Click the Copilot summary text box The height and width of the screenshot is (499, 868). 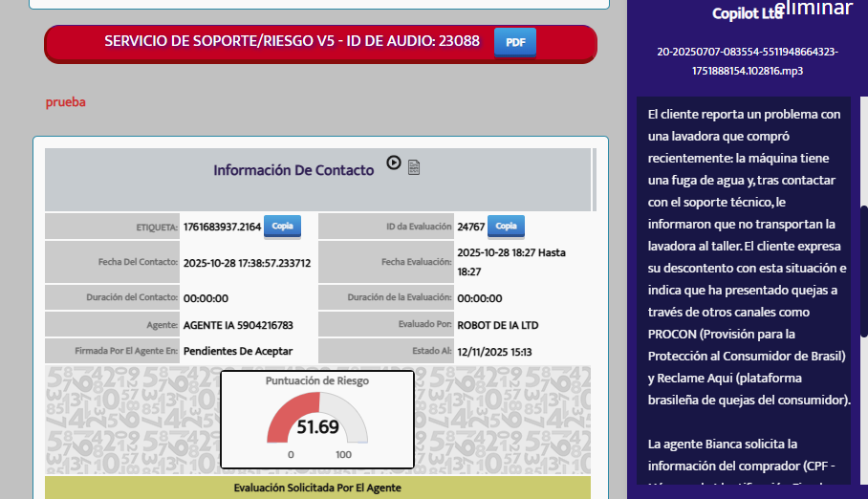point(744,287)
